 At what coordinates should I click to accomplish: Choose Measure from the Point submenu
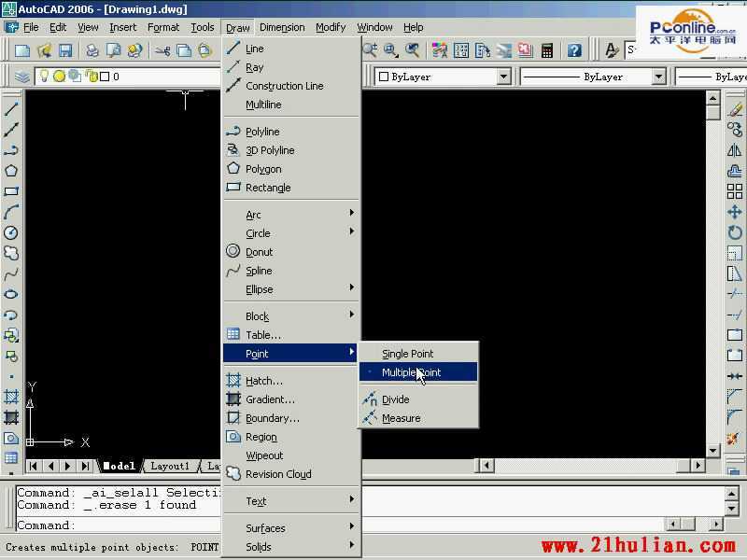click(418, 418)
